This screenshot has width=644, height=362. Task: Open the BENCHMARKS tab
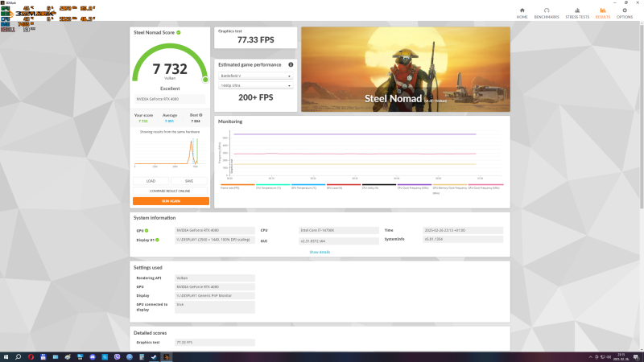547,13
